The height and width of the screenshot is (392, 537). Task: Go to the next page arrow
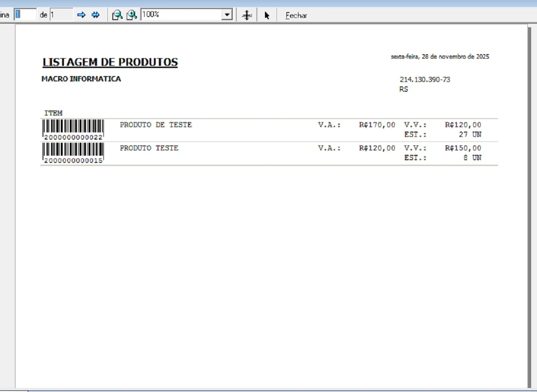click(81, 15)
